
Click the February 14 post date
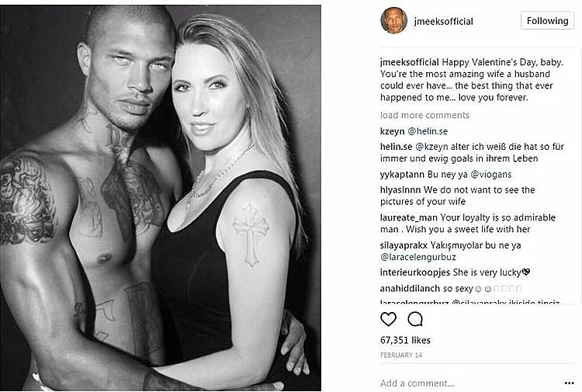click(x=400, y=354)
